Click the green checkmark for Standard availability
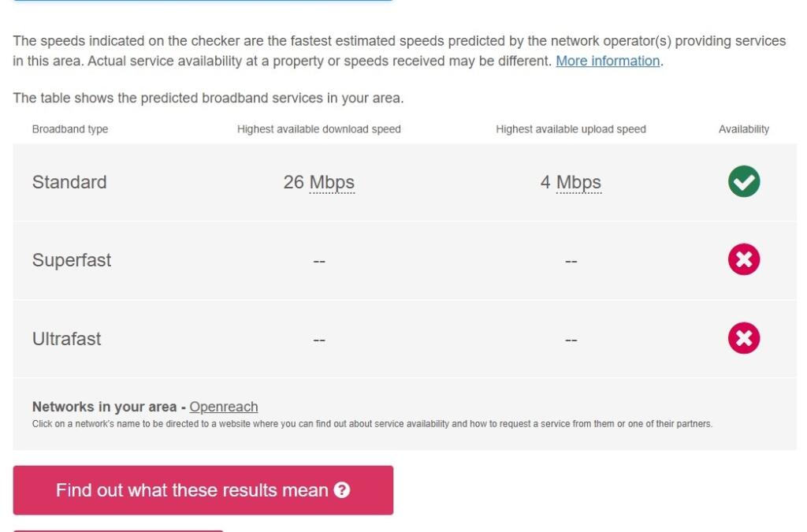Viewport: 807px width, 532px height. tap(743, 182)
